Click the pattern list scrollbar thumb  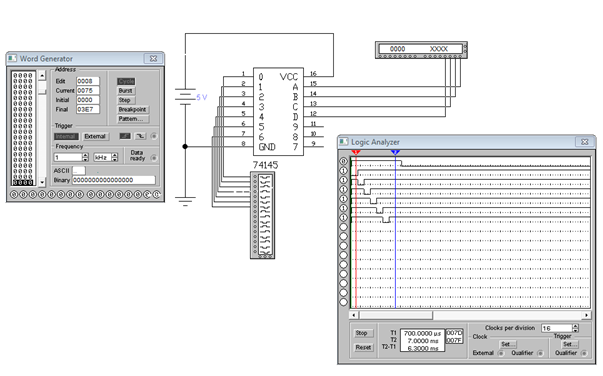click(42, 92)
